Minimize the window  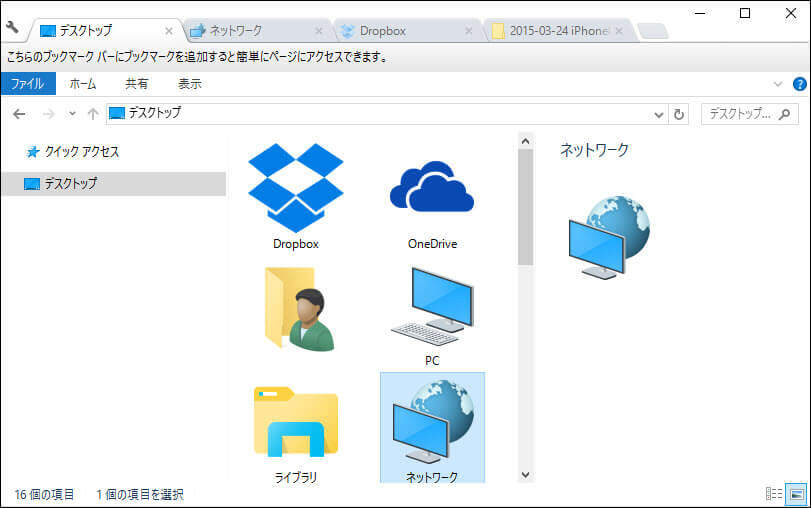(x=700, y=13)
